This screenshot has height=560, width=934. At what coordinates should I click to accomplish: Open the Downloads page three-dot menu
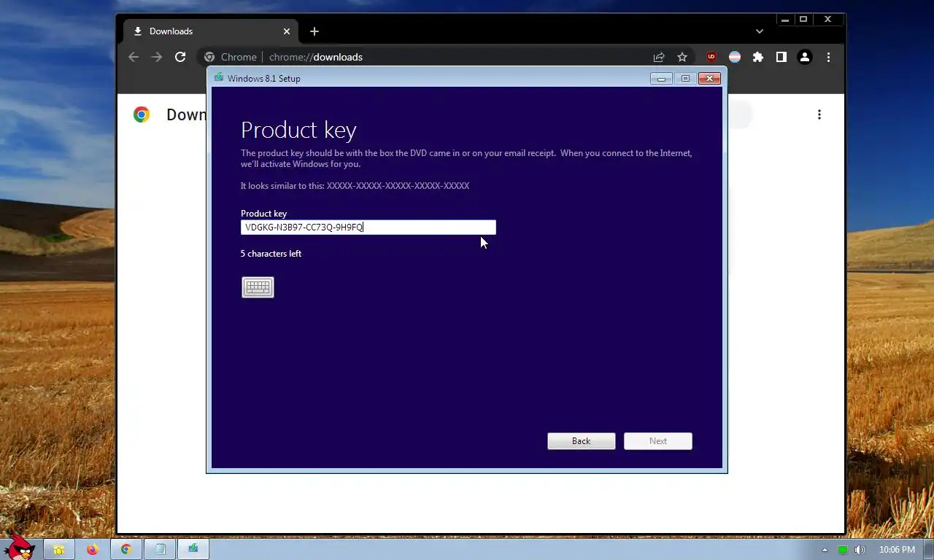tap(819, 114)
